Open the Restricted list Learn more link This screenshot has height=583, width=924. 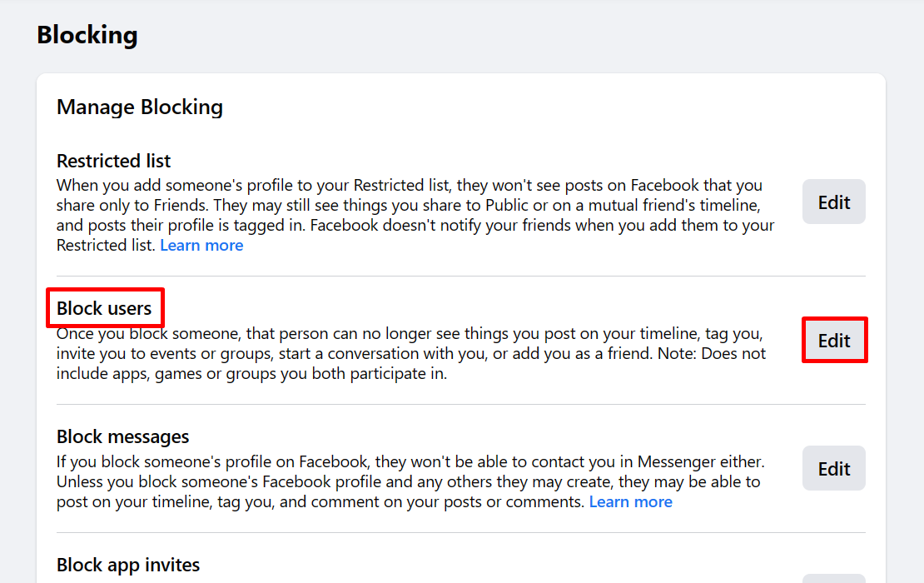(x=201, y=245)
